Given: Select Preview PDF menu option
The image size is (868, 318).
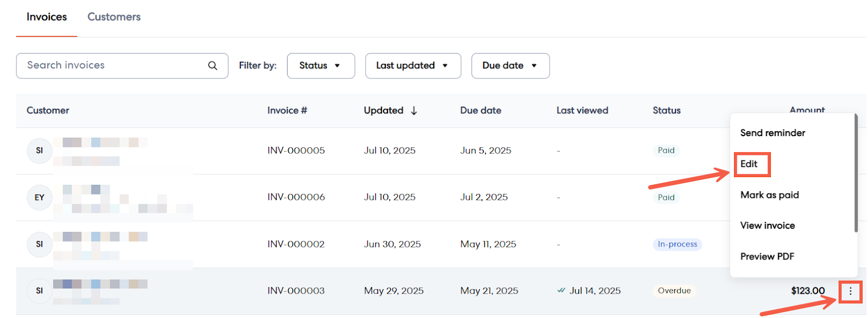Looking at the screenshot, I should [767, 256].
